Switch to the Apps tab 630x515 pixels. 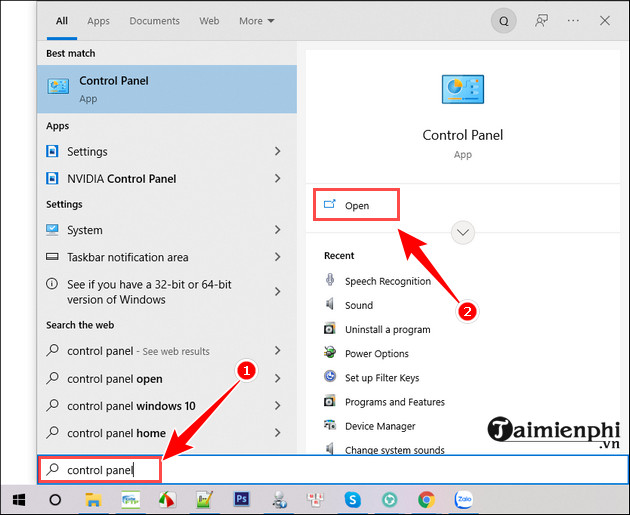pos(98,21)
